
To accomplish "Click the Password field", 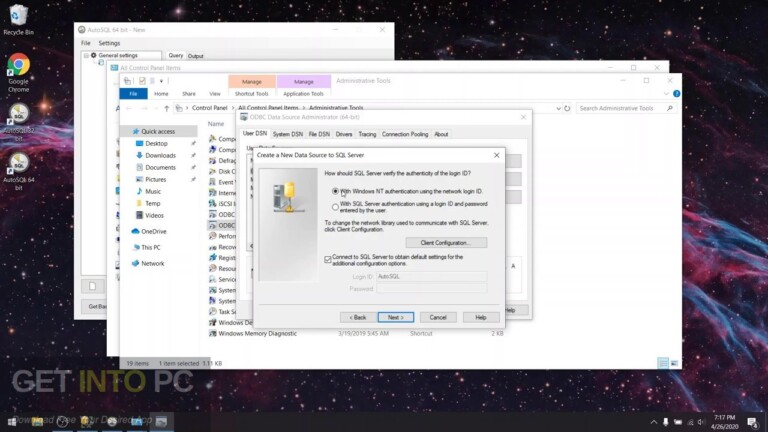I will coord(432,289).
